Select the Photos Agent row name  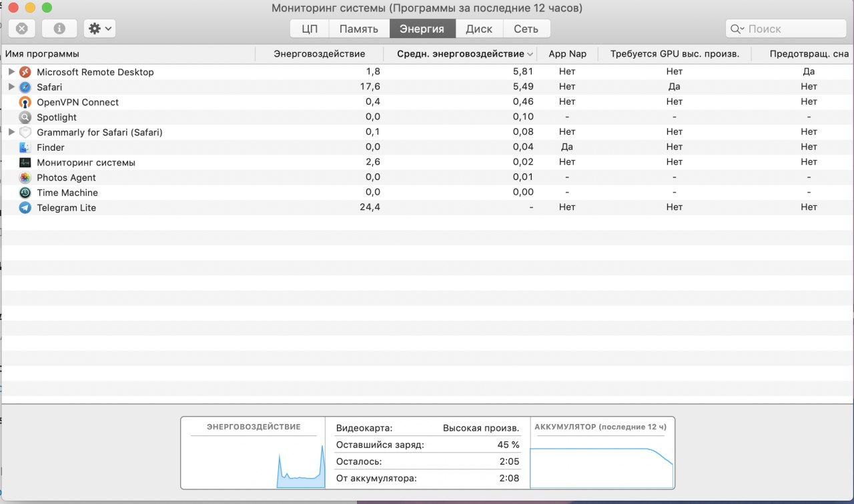(x=66, y=178)
